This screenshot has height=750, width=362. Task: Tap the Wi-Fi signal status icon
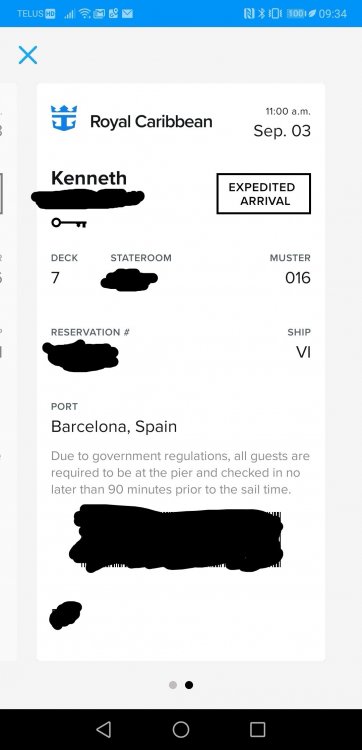[86, 13]
